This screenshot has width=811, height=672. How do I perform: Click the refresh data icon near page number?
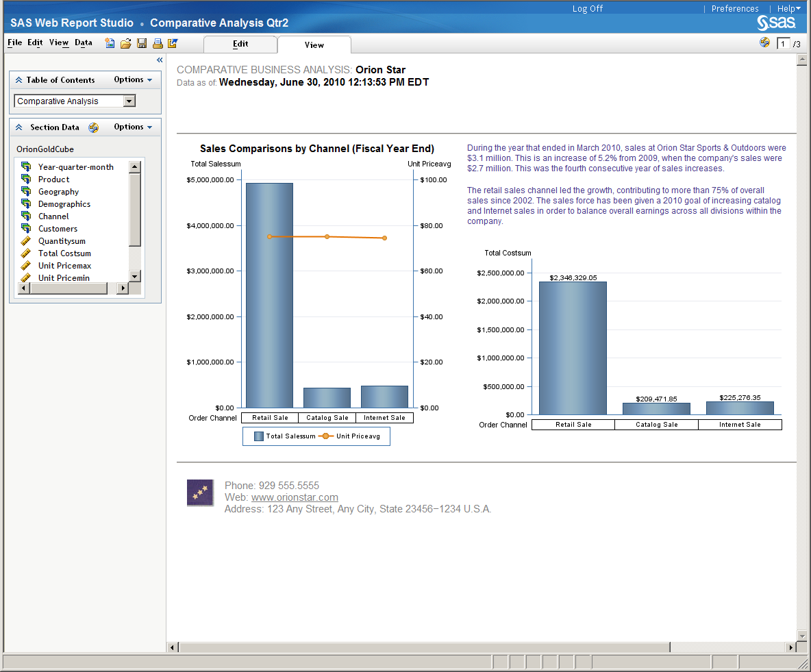[x=764, y=43]
